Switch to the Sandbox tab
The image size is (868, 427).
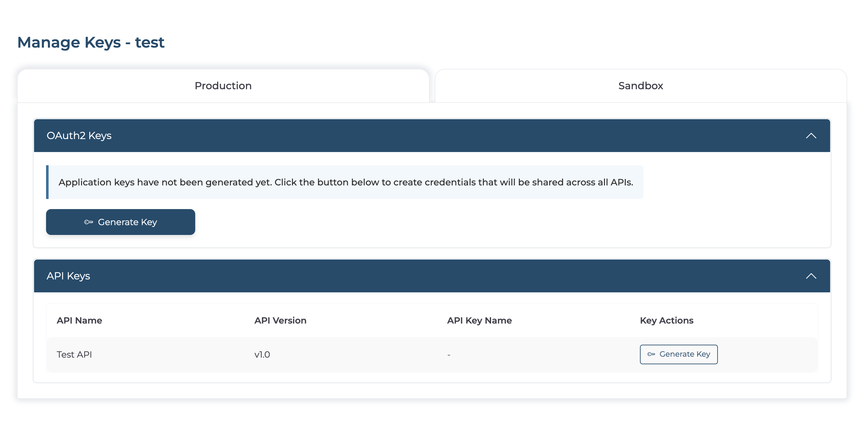tap(641, 85)
